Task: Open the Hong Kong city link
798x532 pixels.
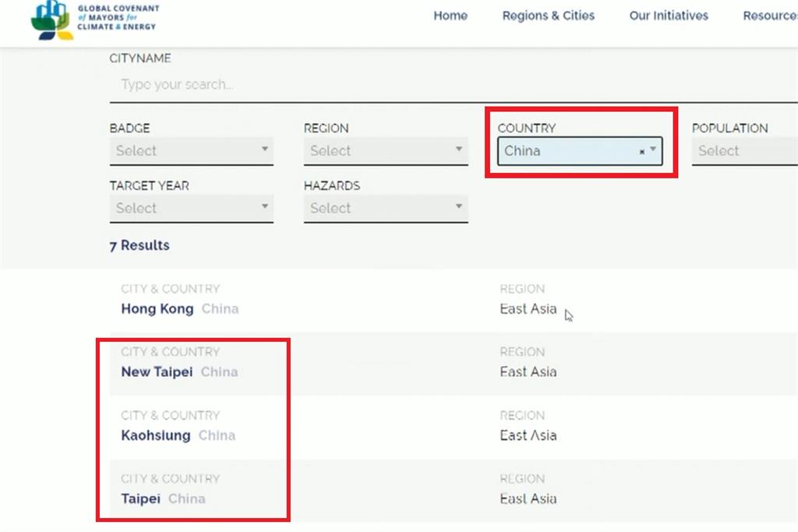Action: tap(157, 308)
